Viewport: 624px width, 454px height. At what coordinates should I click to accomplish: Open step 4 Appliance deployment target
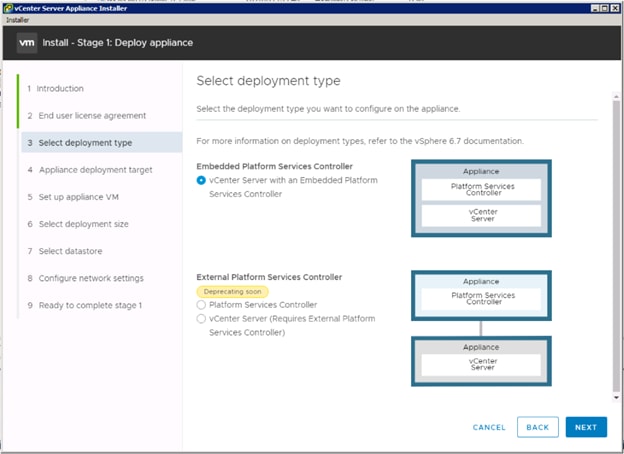(90, 170)
